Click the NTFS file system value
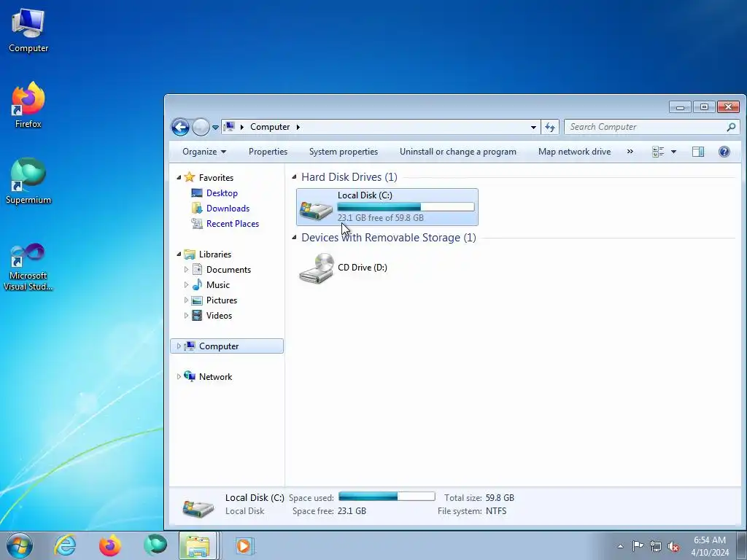Screen dimensions: 747x560 click(496, 511)
